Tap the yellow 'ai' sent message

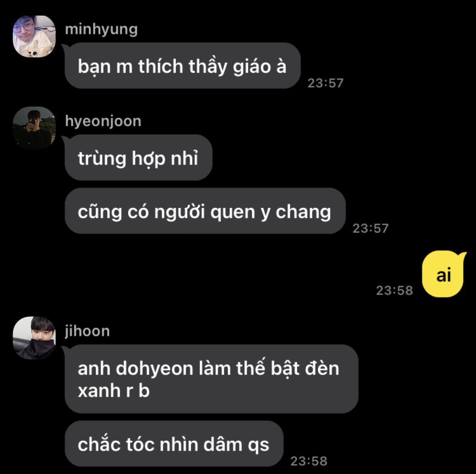point(443,274)
